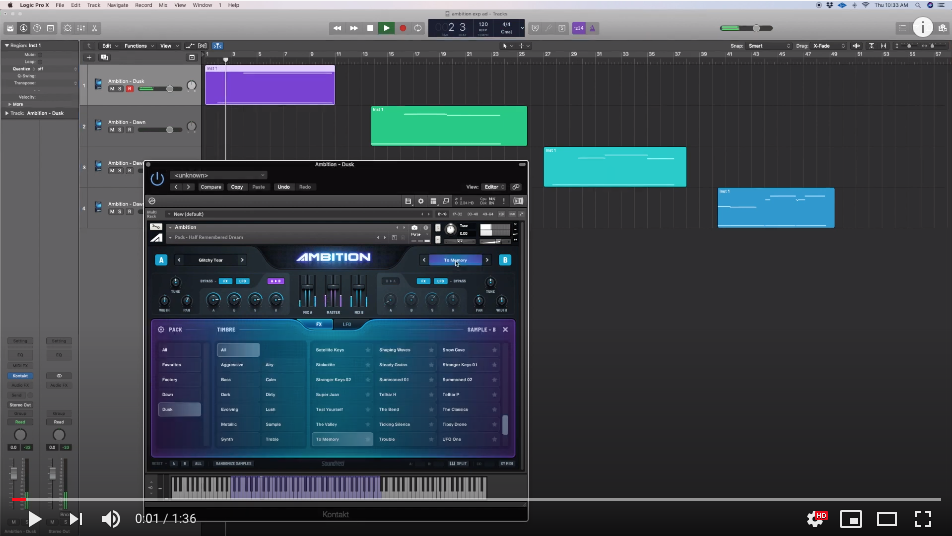Stop the transport in Logic Pro
Viewport: 952px width, 536px height.
[x=370, y=28]
